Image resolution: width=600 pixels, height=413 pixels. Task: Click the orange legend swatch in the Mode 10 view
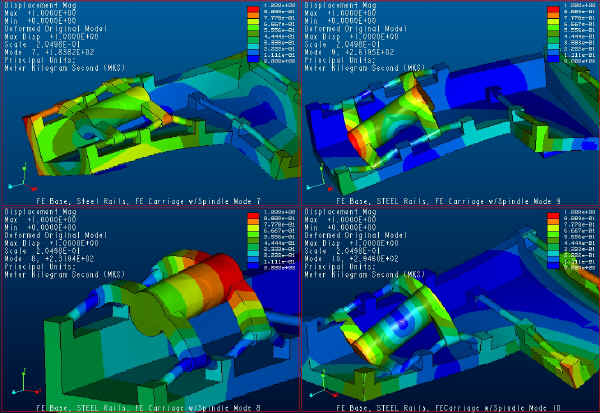[x=553, y=222]
